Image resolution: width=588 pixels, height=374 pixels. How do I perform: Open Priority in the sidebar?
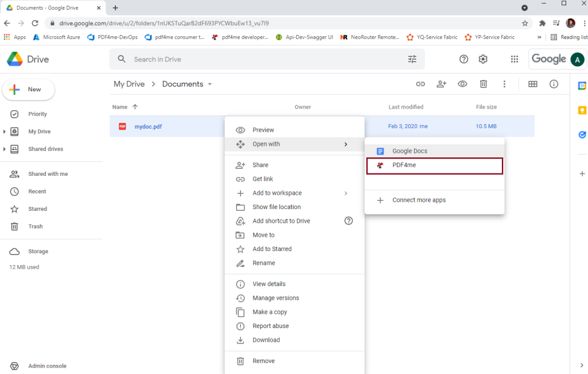pyautogui.click(x=37, y=114)
